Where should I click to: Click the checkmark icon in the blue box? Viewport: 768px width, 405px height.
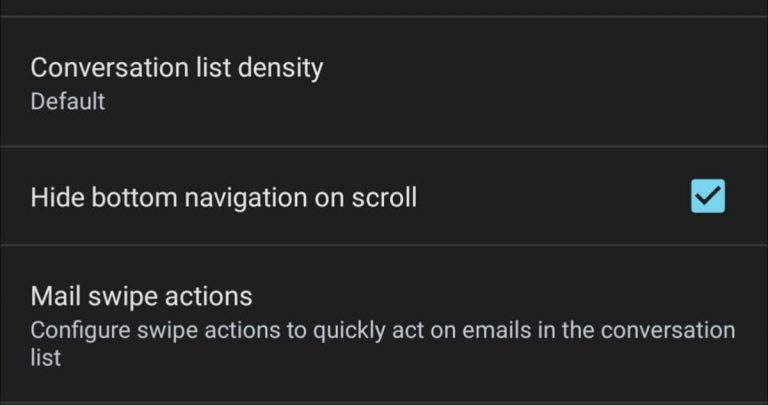708,197
